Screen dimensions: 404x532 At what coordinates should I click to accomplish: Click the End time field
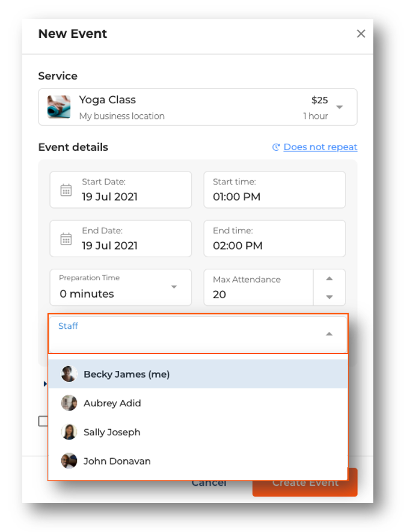click(274, 239)
